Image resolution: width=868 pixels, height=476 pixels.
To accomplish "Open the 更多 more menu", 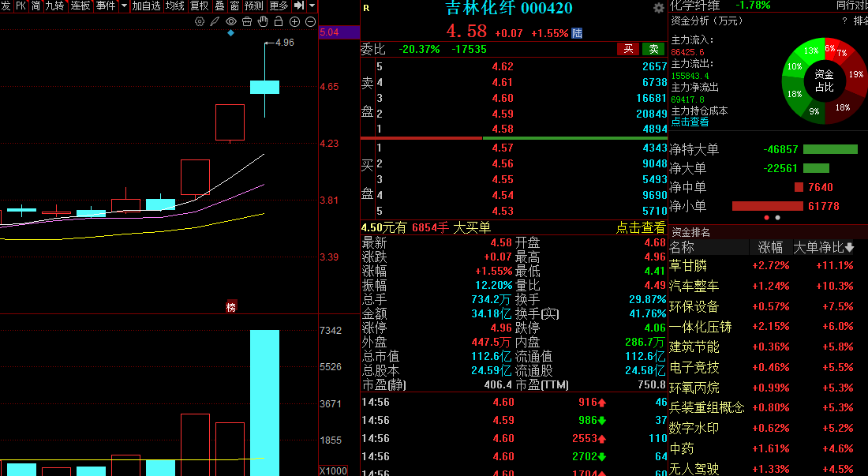I will tap(279, 6).
